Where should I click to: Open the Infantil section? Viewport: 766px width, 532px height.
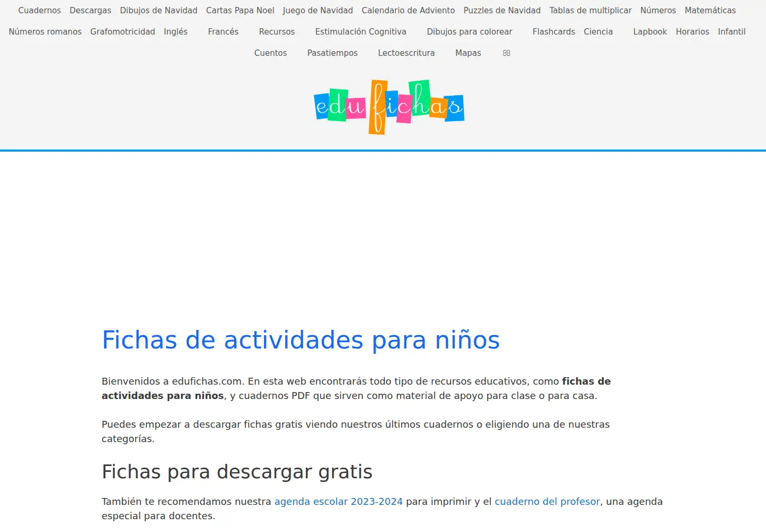tap(732, 32)
